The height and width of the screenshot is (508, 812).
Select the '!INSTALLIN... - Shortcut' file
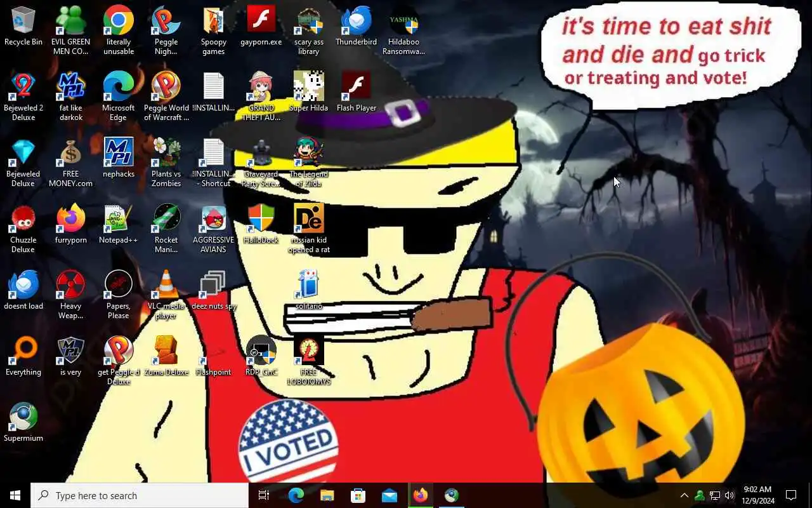coord(214,163)
